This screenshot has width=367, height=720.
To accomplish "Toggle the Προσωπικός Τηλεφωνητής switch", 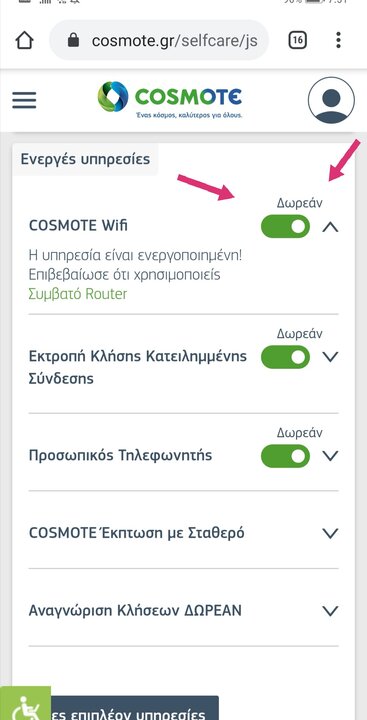I will [285, 456].
